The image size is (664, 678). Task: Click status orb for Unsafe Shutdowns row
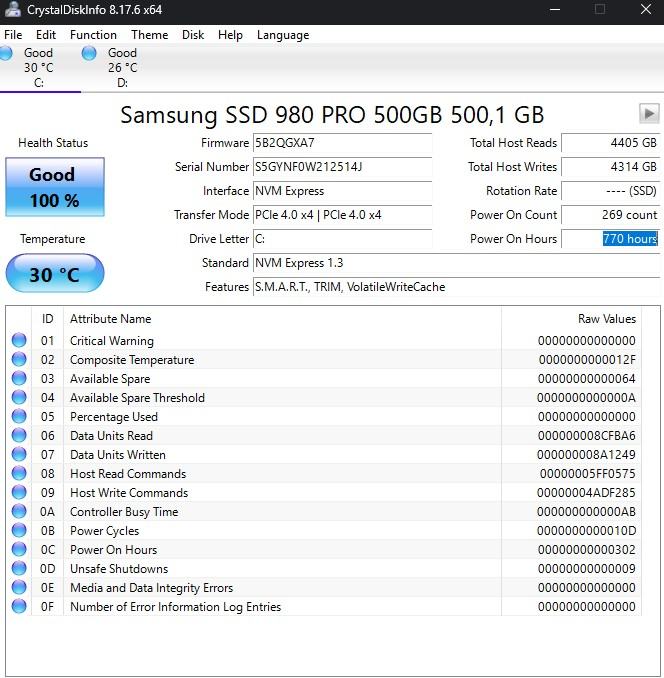(x=19, y=569)
